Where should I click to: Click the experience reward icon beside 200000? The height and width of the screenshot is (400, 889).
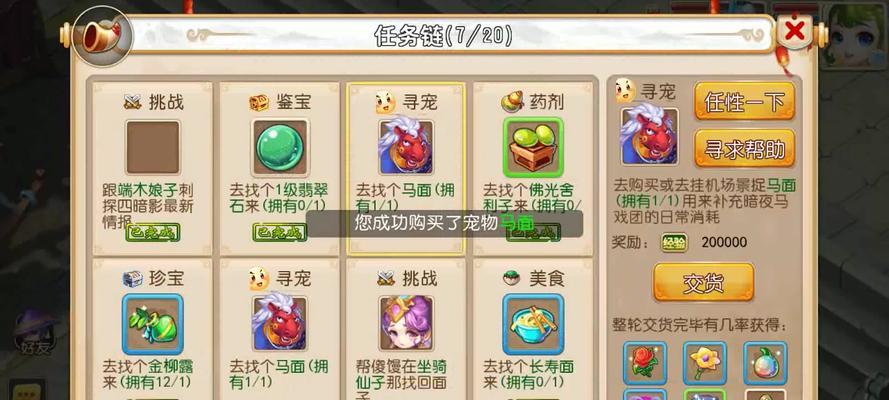tap(674, 242)
